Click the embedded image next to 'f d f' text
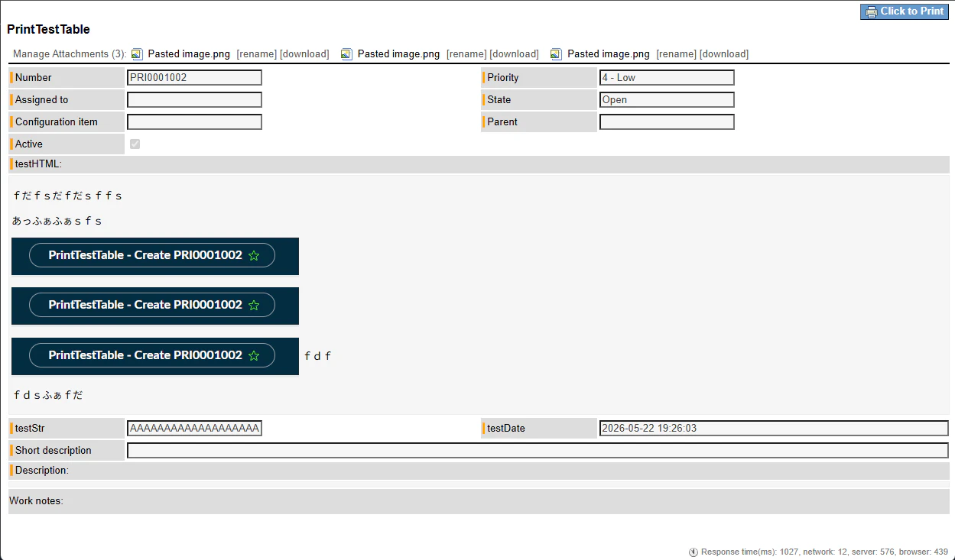955x560 pixels. pos(155,356)
